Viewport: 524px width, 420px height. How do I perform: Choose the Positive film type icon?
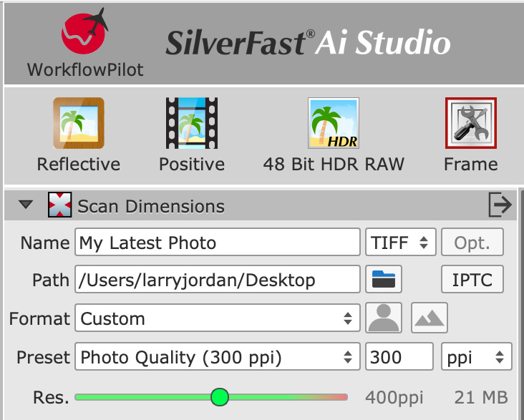coord(192,123)
